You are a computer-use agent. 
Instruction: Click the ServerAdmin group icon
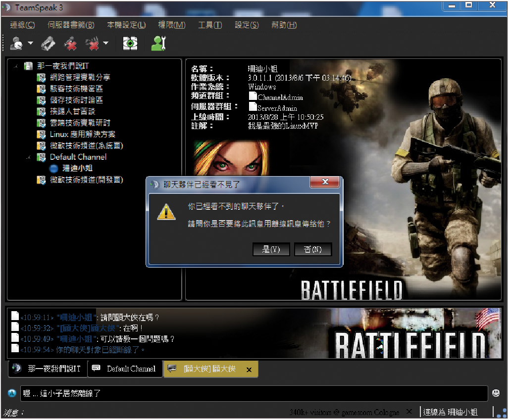(x=253, y=106)
